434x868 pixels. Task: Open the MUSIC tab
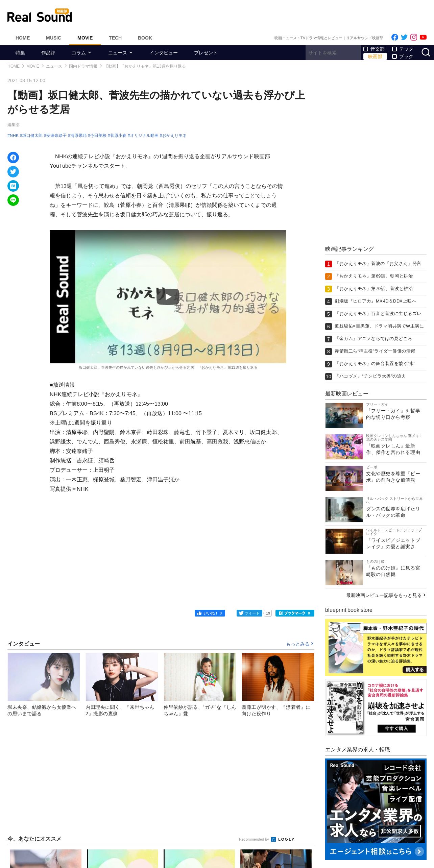point(53,38)
